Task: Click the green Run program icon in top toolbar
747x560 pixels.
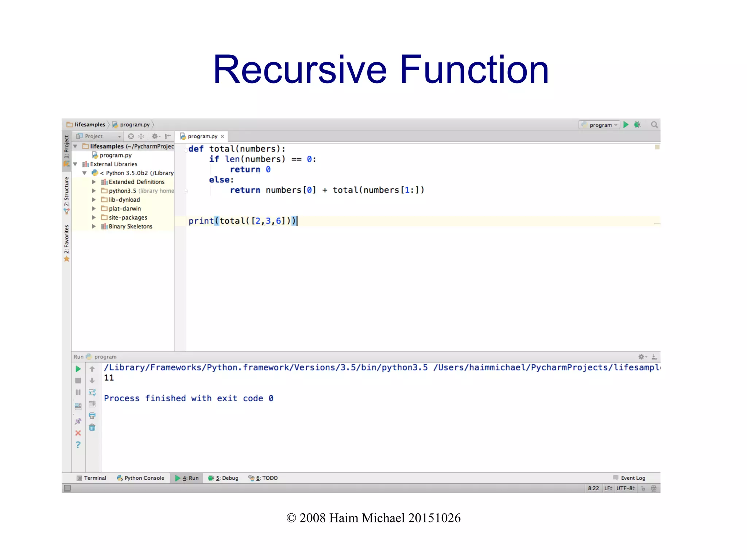Action: coord(626,125)
